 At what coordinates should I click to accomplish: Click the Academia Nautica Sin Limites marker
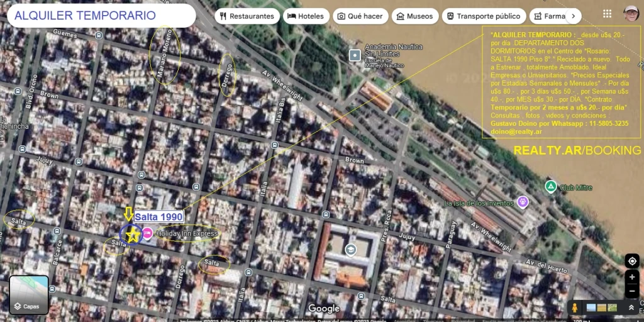click(355, 55)
